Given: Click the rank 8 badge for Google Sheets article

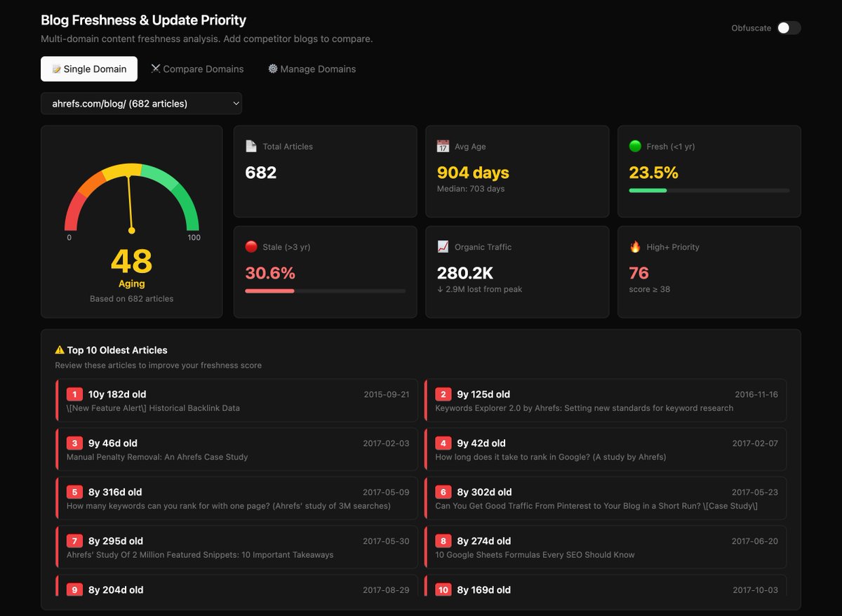Looking at the screenshot, I should coord(443,541).
